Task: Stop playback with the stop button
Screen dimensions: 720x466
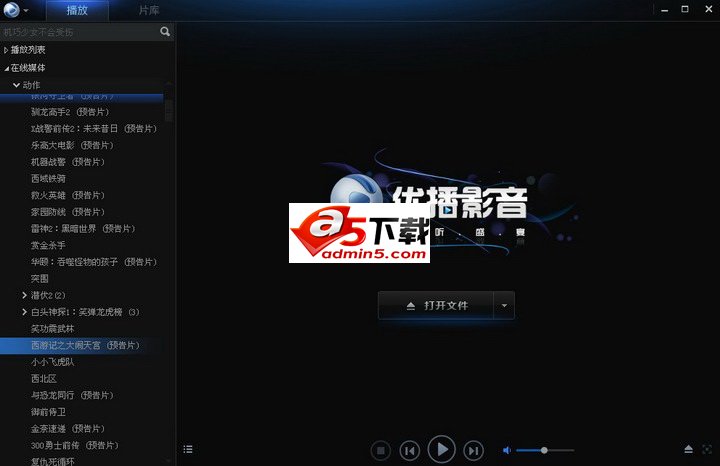Action: point(381,450)
